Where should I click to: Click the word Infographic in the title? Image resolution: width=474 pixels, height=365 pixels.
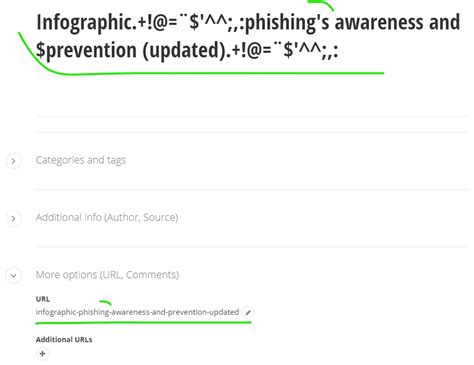tap(84, 22)
